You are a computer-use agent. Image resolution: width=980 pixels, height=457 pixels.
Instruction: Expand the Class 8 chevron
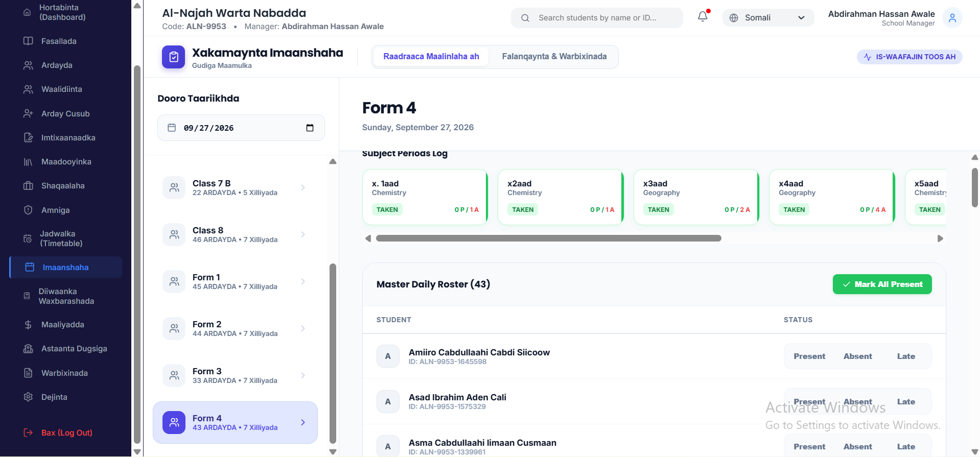pyautogui.click(x=303, y=235)
